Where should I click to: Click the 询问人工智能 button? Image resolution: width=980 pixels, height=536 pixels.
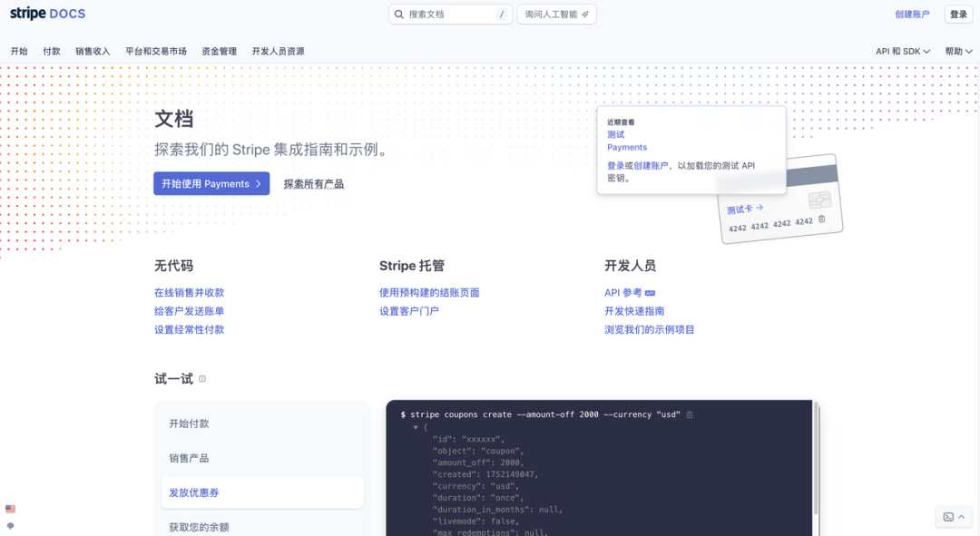click(556, 15)
